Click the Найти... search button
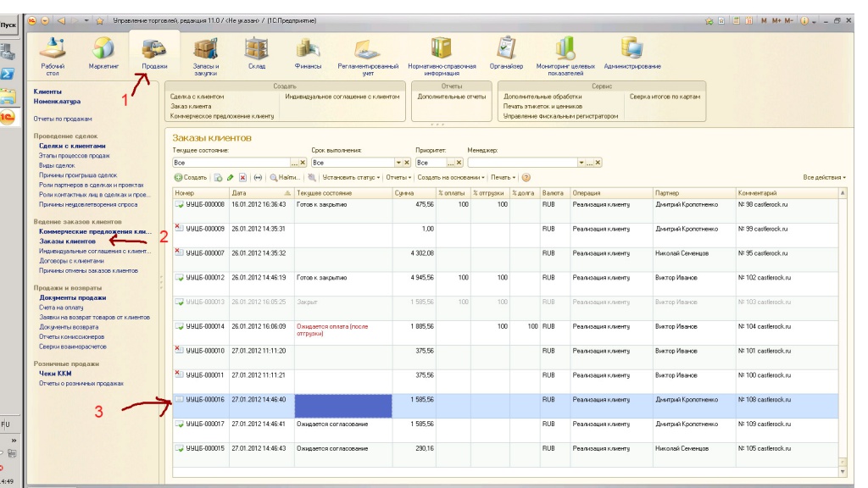The height and width of the screenshot is (488, 868). tap(285, 178)
